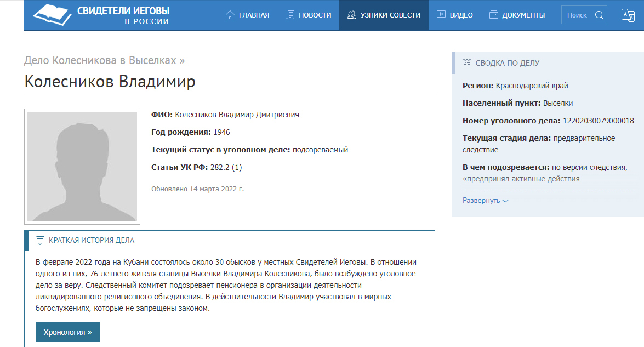Image resolution: width=644 pixels, height=347 pixels.
Task: Click the people icon beside Узники совести
Action: pos(352,15)
